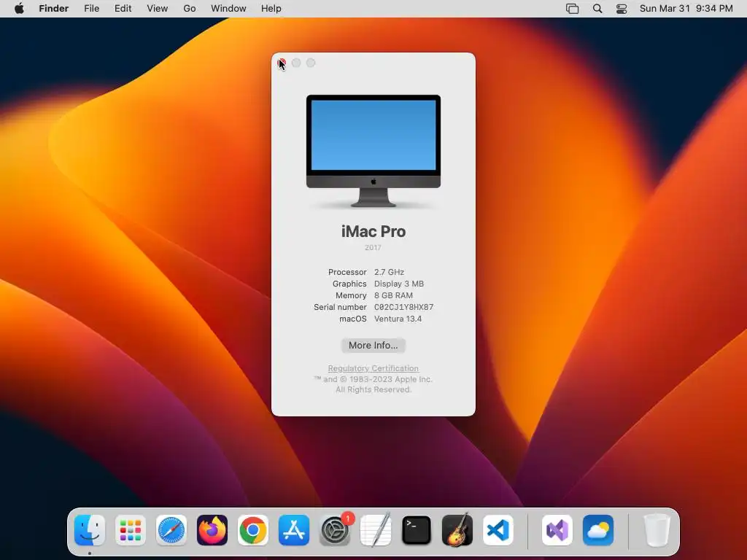Open Launchpad from the Dock
The image size is (747, 560).
(x=131, y=530)
